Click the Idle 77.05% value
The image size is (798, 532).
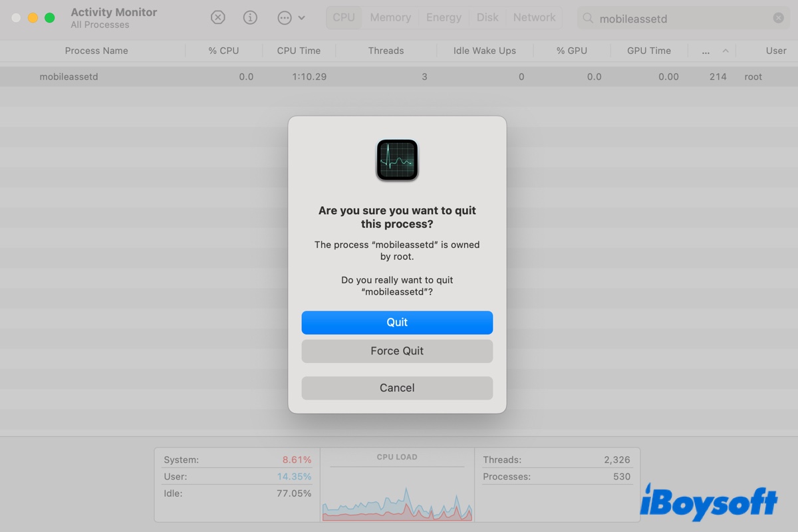[294, 493]
